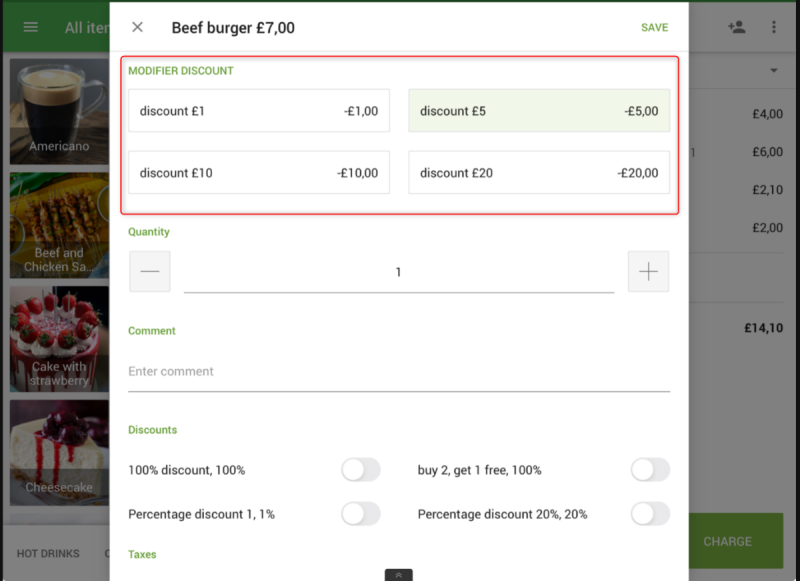The height and width of the screenshot is (581, 800).
Task: Turn on Percentage discount 1, 1%
Action: click(x=361, y=514)
